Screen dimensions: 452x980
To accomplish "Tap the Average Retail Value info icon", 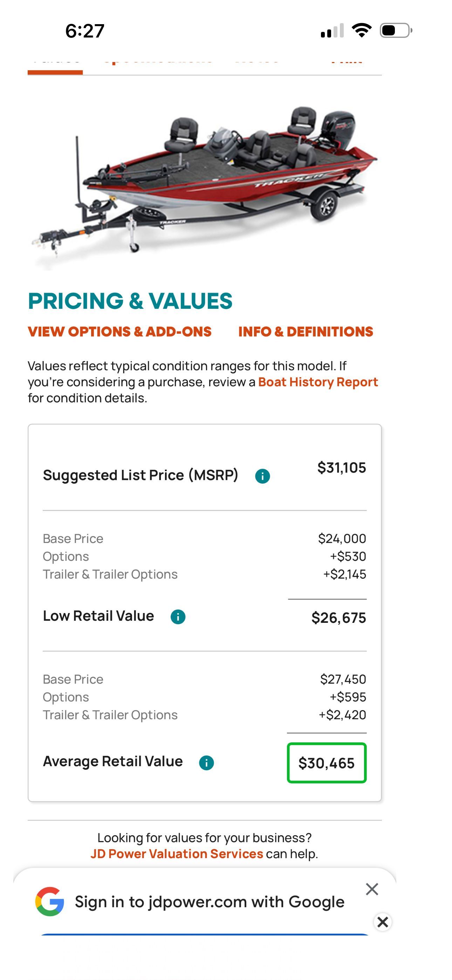I will point(206,763).
